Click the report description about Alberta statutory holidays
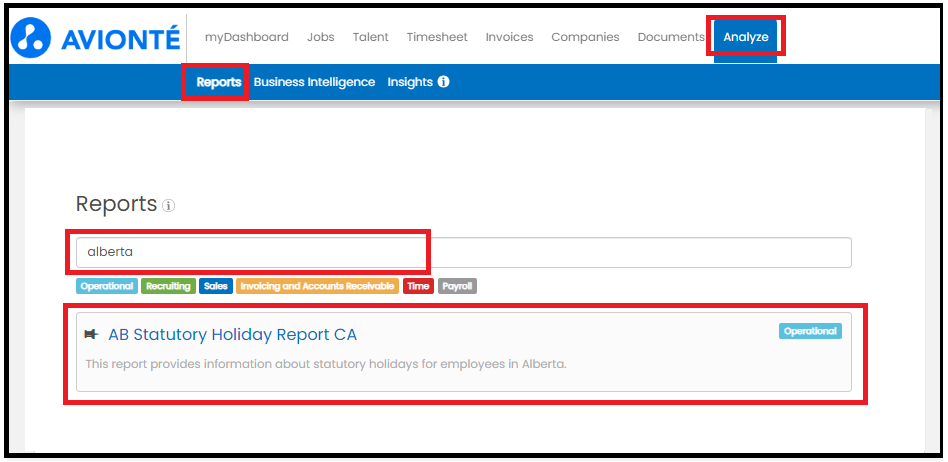The height and width of the screenshot is (462, 948). click(x=326, y=364)
